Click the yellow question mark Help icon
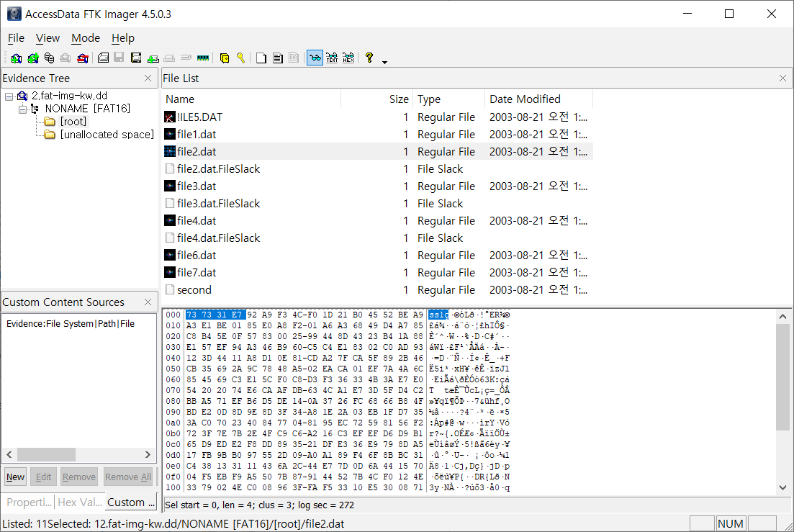 pyautogui.click(x=369, y=58)
